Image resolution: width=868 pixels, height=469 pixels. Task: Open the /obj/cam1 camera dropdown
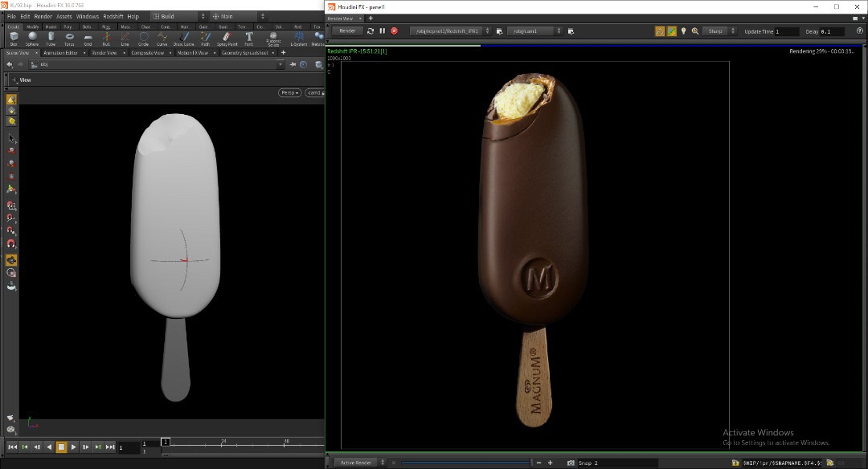(534, 31)
